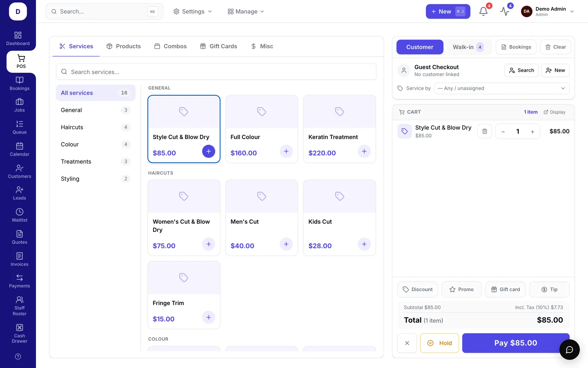Screen dimensions: 588x368
Task: Open Quotes in the sidebar
Action: (x=19, y=237)
